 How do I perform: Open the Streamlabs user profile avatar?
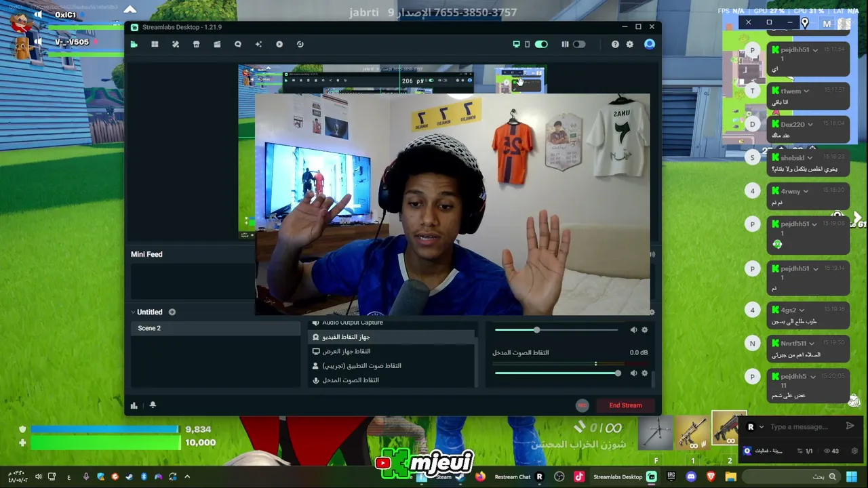pos(650,44)
